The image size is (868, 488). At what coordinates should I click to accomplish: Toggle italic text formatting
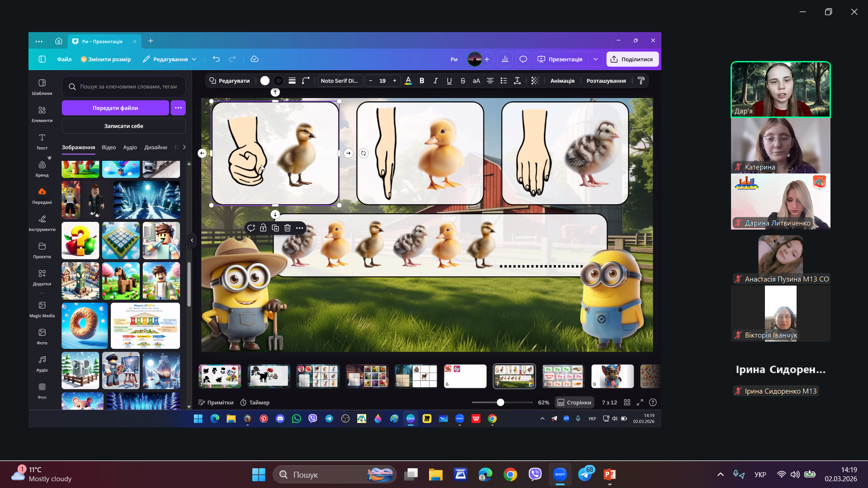[435, 81]
